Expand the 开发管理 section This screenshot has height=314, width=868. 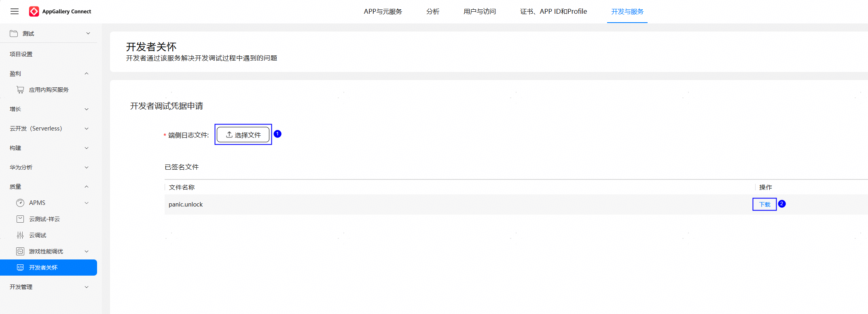click(x=87, y=287)
